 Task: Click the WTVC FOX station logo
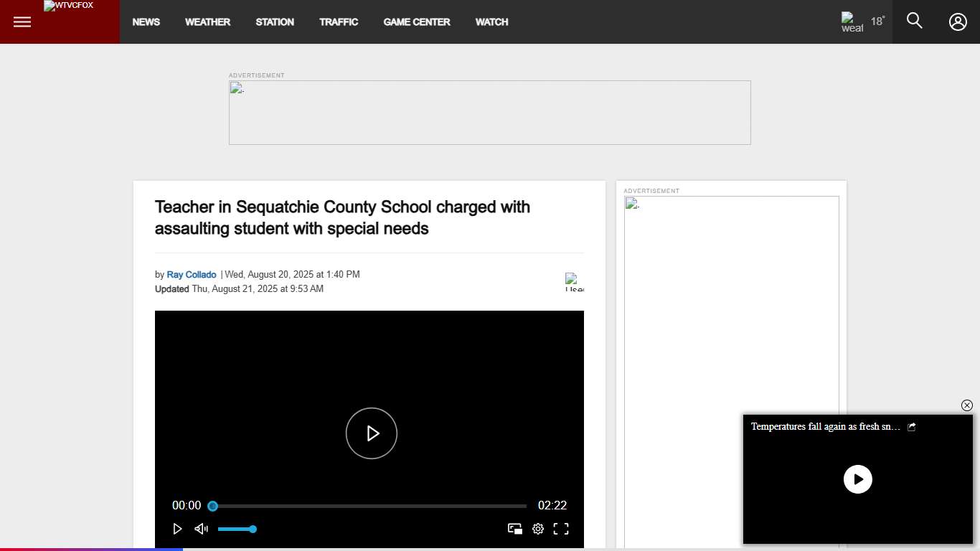coord(68,6)
